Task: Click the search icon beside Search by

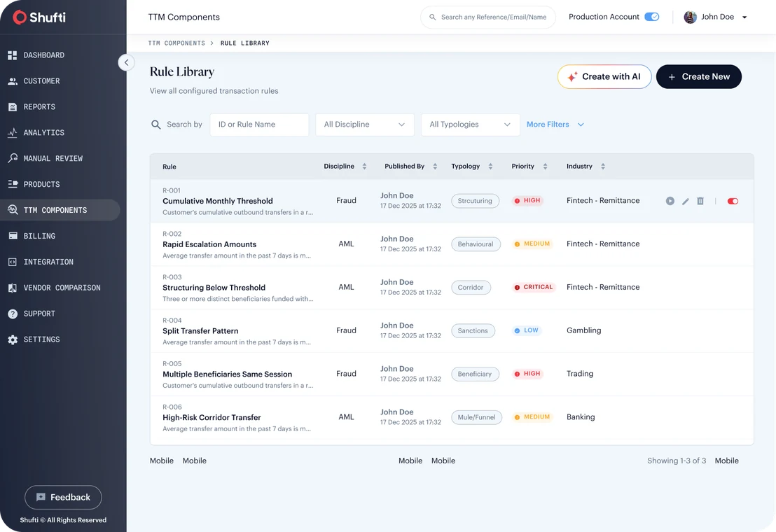Action: click(x=156, y=125)
